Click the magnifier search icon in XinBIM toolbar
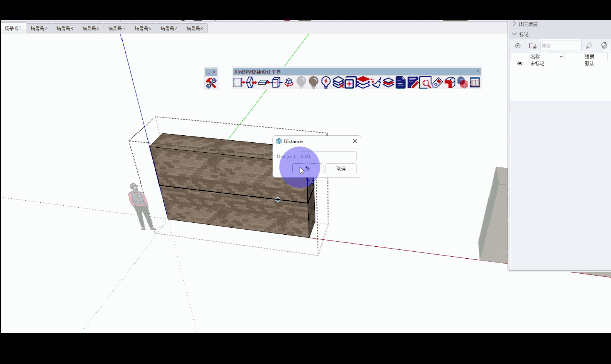Image resolution: width=611 pixels, height=364 pixels. coord(425,83)
